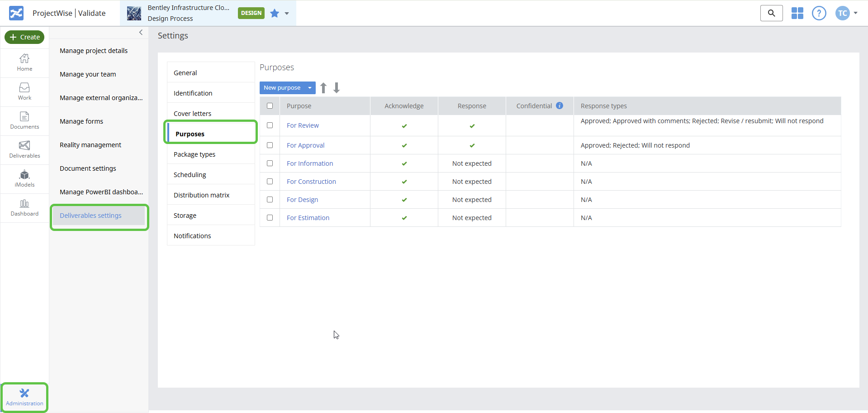Open the Bentley apps grid
The image size is (868, 413).
point(797,13)
